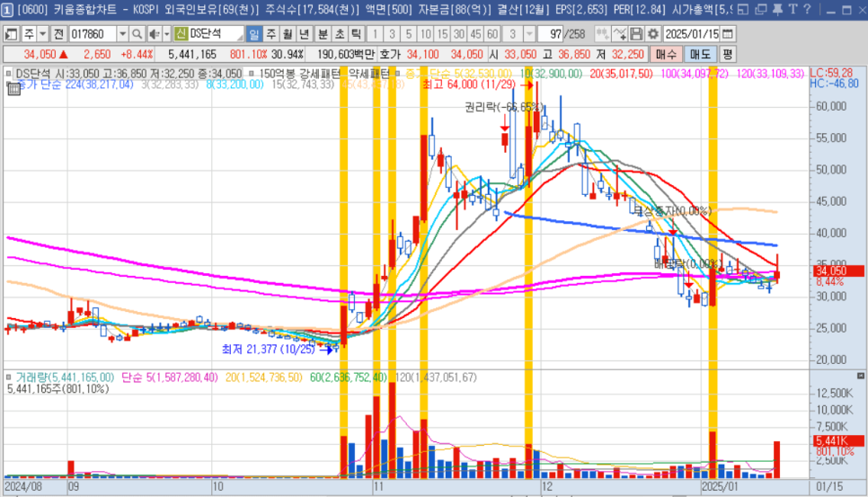Open the 주 type dropdown arrow

click(x=42, y=34)
